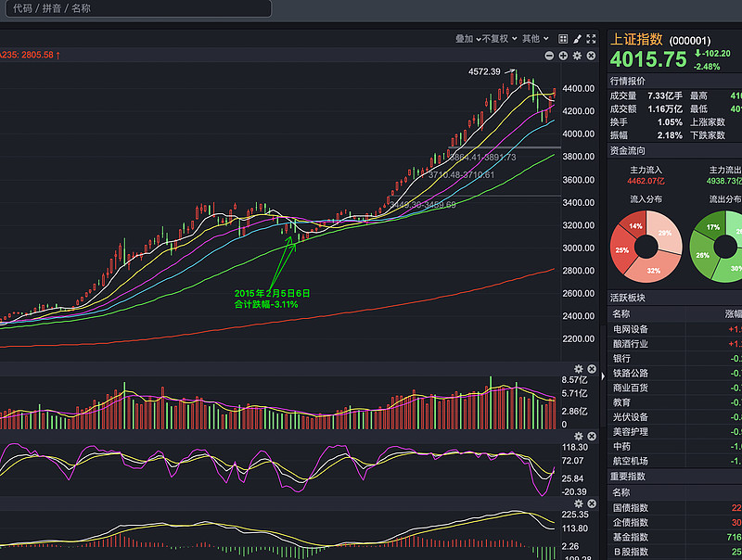Open the 不复权 adjustment dropdown

[501, 39]
